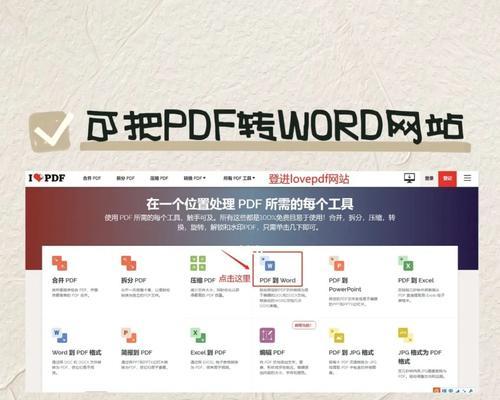This screenshot has width=500, height=400.
Task: Open the hamburger menu icon
Action: pyautogui.click(x=467, y=178)
